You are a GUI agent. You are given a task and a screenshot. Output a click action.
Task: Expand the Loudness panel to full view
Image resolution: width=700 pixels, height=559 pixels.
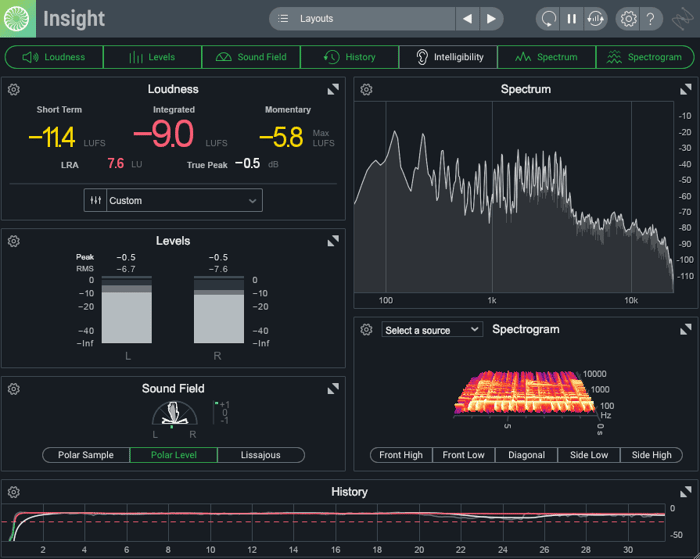(333, 90)
